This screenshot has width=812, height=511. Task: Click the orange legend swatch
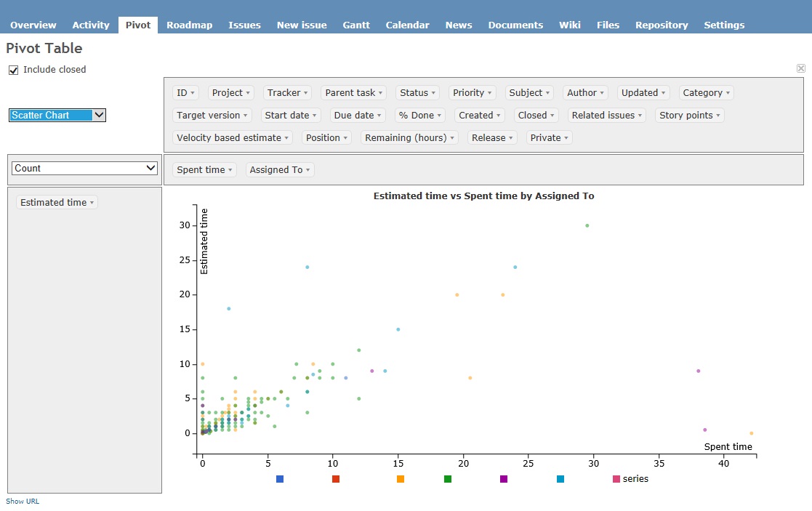401,479
